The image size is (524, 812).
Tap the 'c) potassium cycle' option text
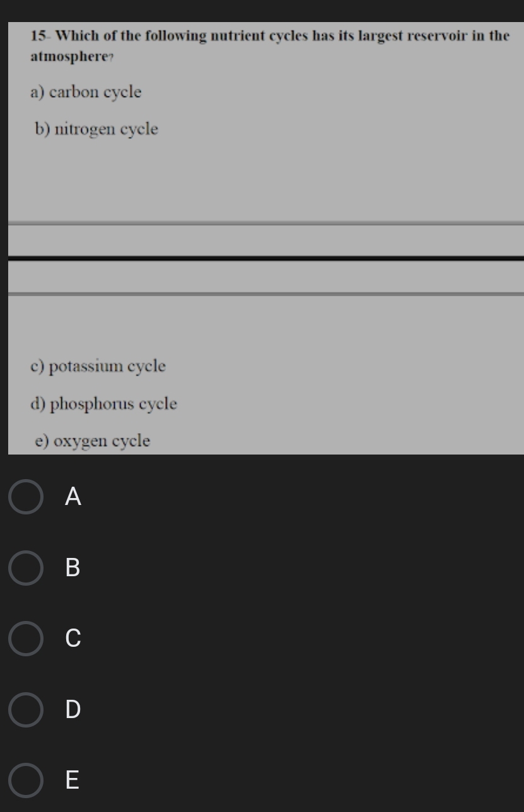98,367
